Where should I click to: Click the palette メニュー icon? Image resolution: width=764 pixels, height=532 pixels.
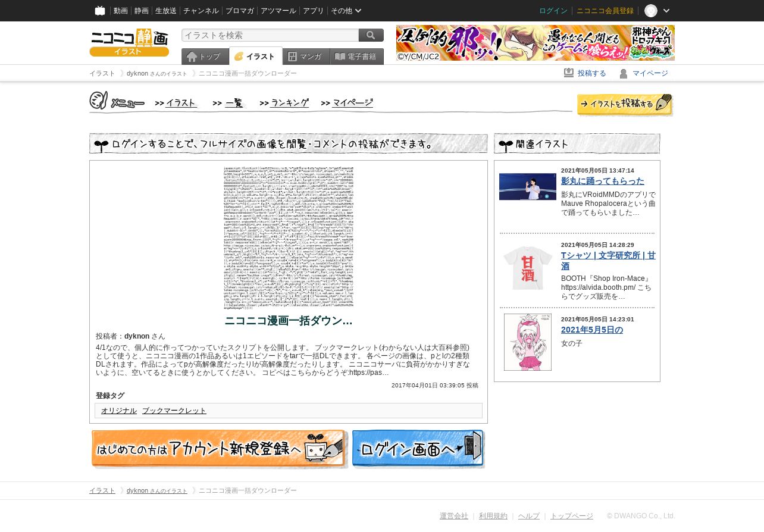pos(98,101)
